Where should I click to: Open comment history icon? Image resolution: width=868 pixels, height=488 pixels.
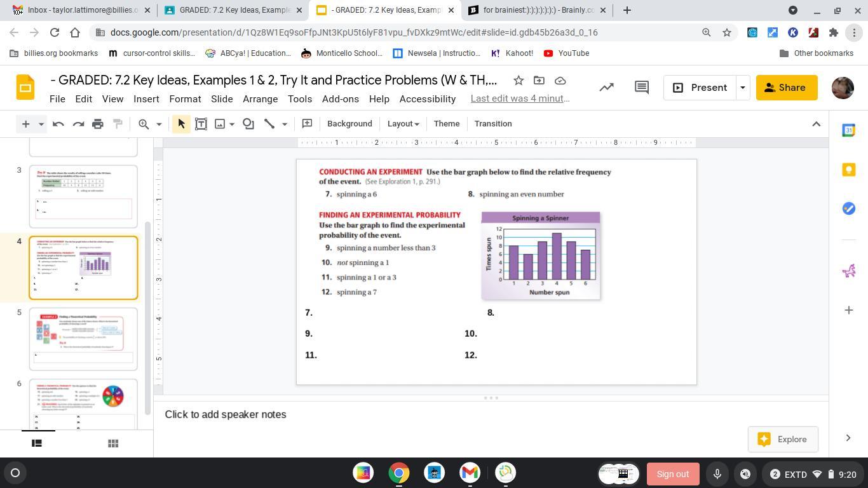coord(642,88)
